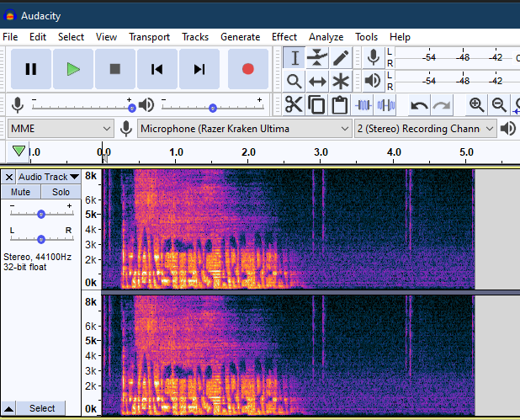This screenshot has height=420, width=520.
Task: Open the File menu
Action: 10,37
